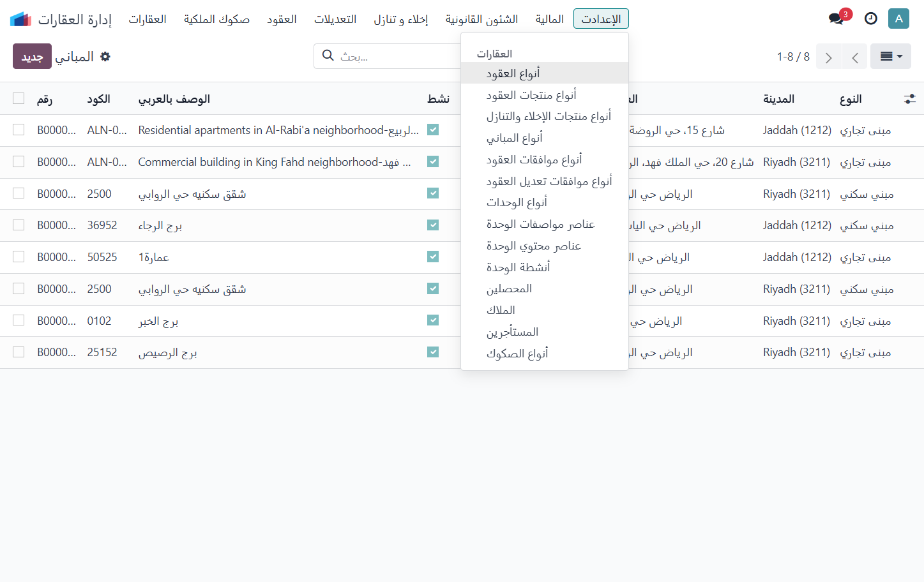Open the صكوك الملكية top menu
924x582 pixels.
(217, 19)
